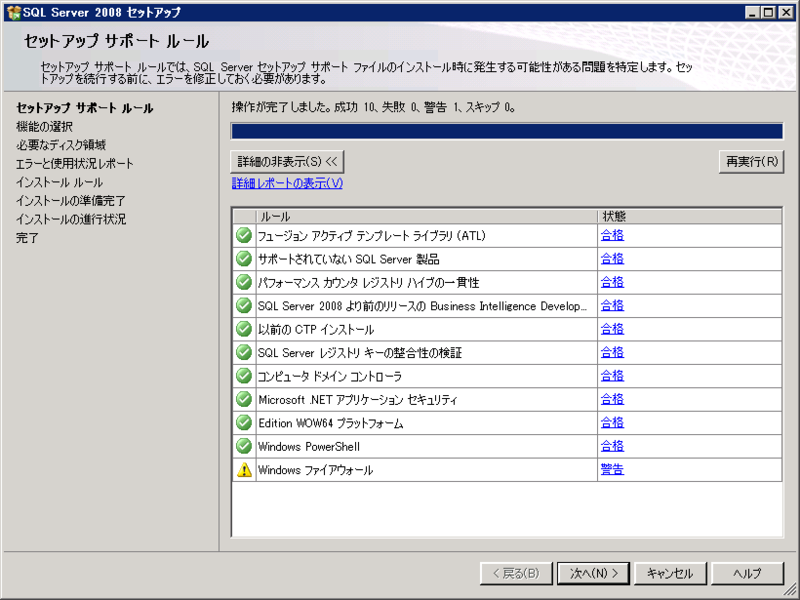800x600 pixels.
Task: Open the ヘルプ button
Action: coord(746,573)
